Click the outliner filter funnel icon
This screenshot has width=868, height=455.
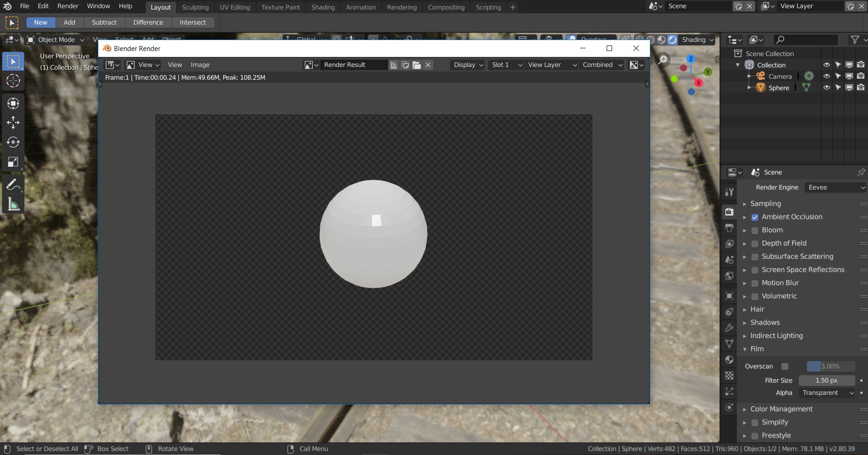pyautogui.click(x=855, y=40)
